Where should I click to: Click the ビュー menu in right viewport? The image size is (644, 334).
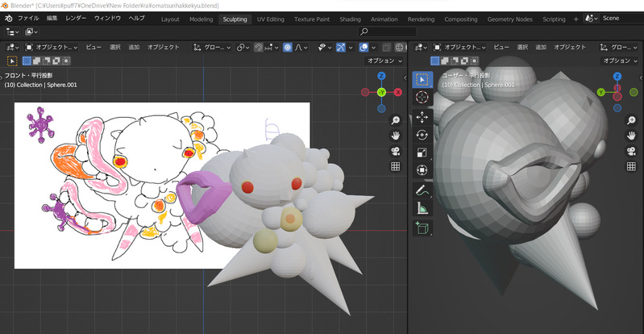[501, 48]
